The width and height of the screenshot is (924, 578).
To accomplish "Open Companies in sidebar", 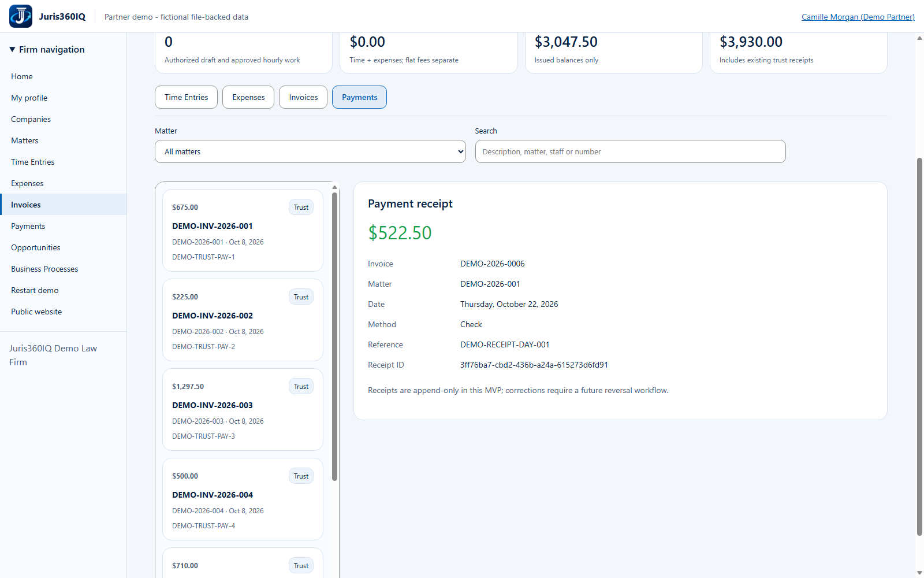I will [x=64, y=119].
